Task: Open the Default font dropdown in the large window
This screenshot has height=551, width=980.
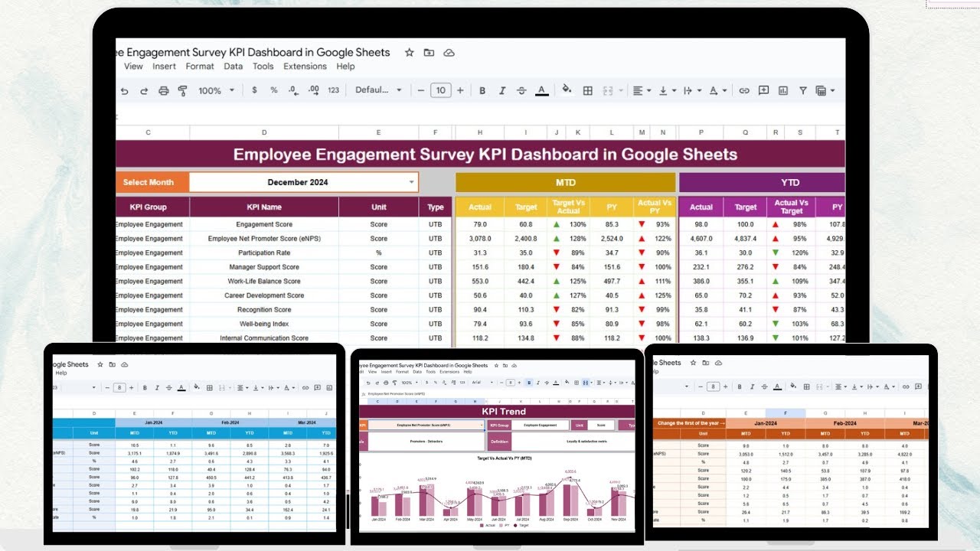Action: click(378, 90)
